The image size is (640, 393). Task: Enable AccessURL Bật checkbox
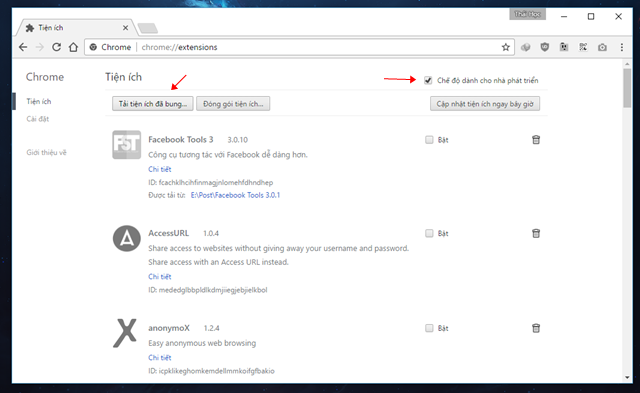pyautogui.click(x=429, y=233)
